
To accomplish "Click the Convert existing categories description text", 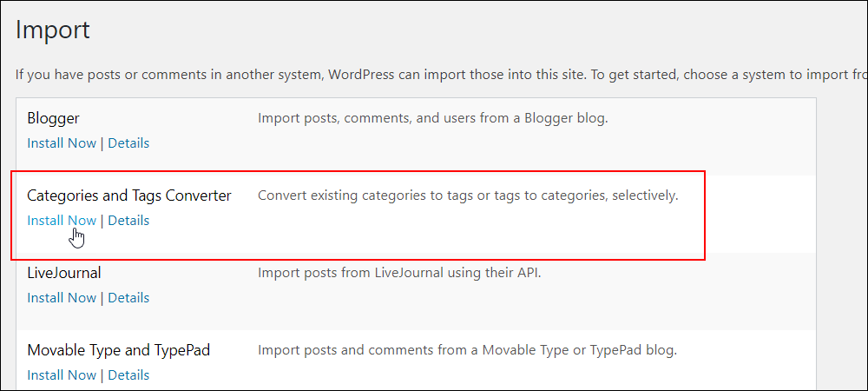I will (x=468, y=195).
